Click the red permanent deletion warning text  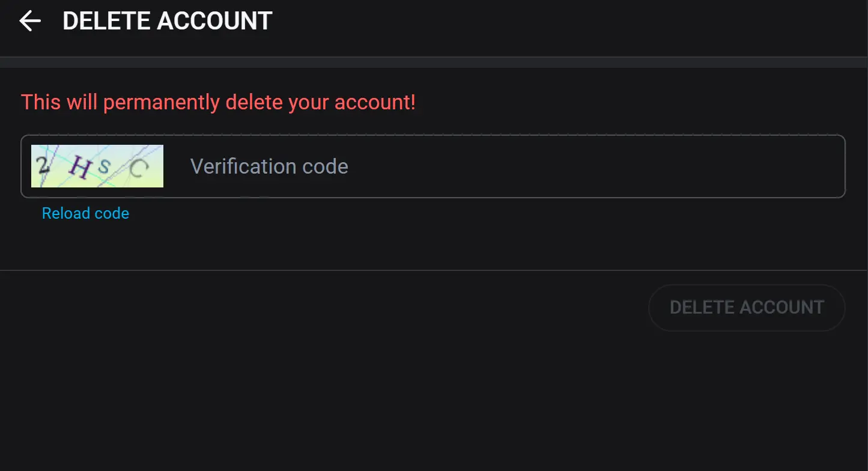coord(218,102)
